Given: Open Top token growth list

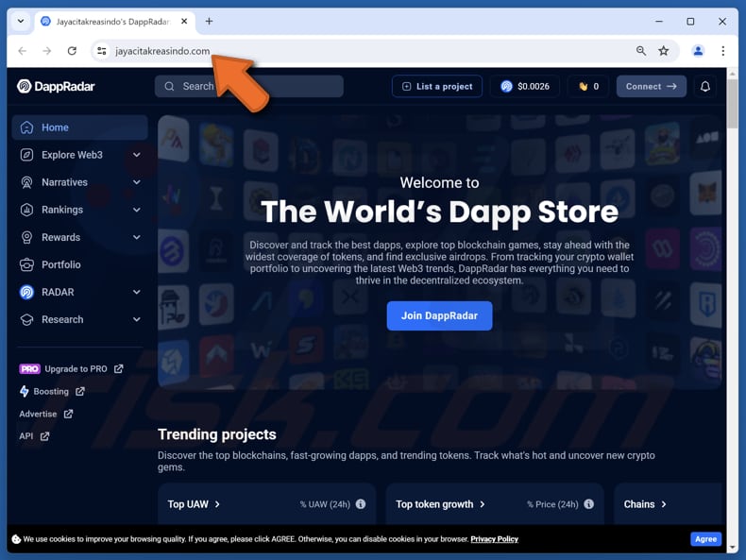Looking at the screenshot, I should pos(440,504).
